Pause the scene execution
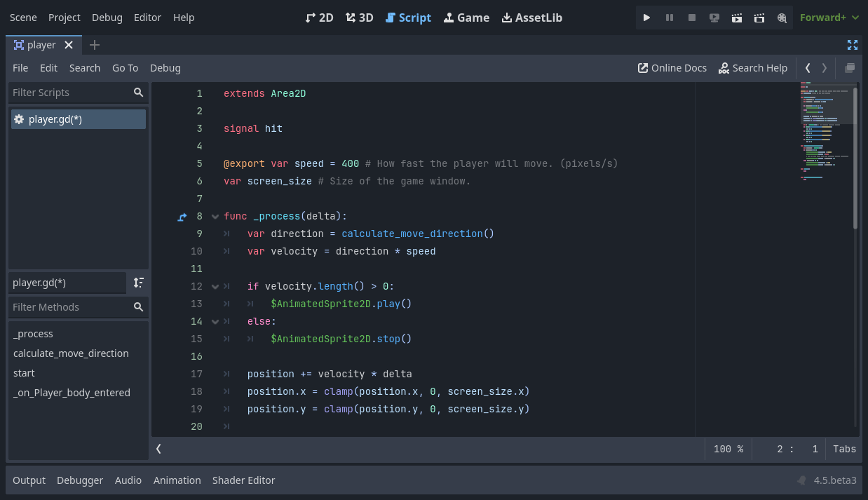Viewport: 868px width, 500px height. (669, 18)
